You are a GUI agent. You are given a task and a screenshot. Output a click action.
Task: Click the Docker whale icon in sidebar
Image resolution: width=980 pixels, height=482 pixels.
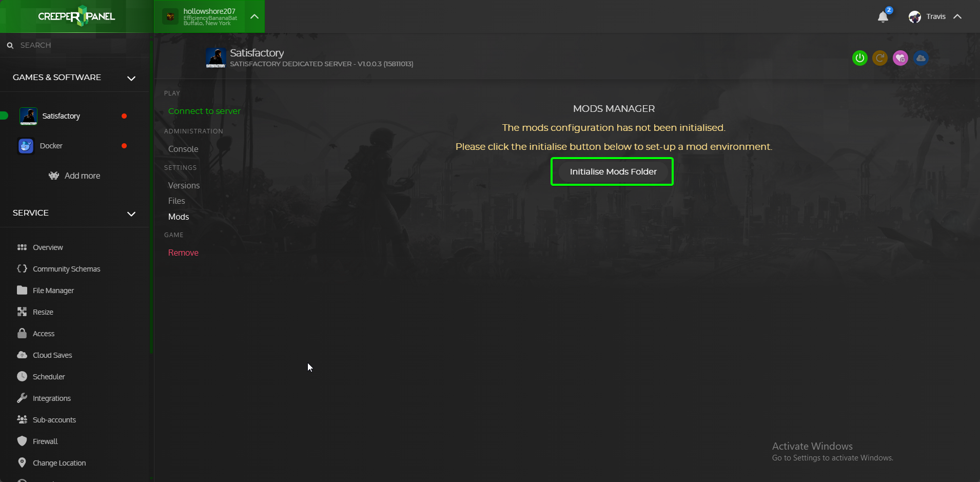[x=26, y=146]
